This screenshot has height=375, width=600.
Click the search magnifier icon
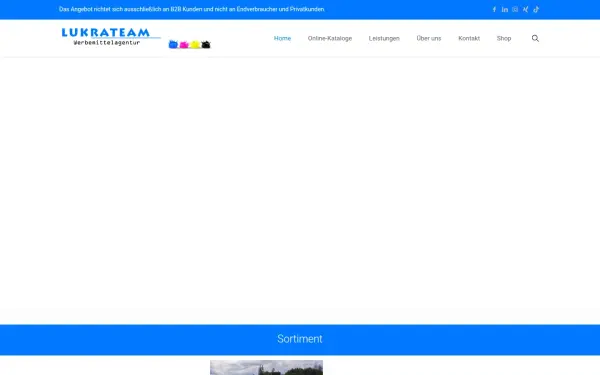tap(535, 38)
